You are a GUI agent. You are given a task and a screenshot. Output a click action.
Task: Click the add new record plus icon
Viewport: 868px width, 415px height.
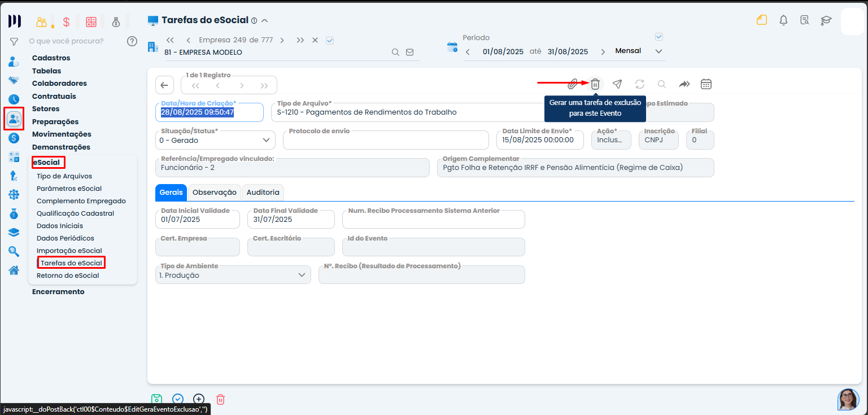pos(199,399)
